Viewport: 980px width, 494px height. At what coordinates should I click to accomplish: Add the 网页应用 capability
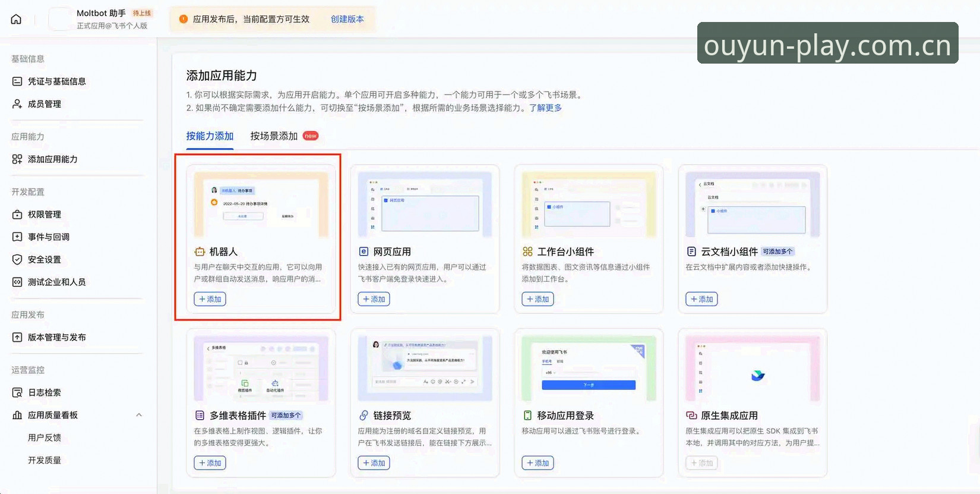(374, 299)
